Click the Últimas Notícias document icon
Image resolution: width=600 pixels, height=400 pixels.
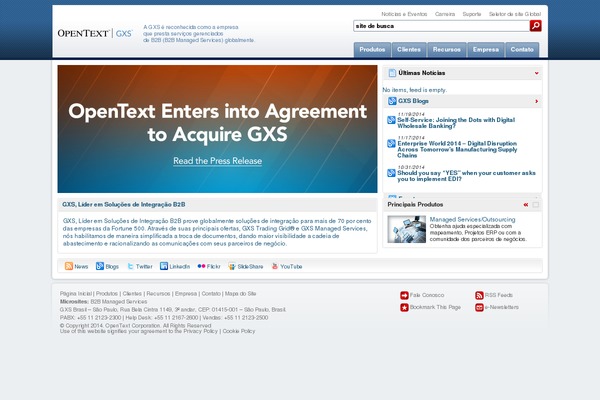point(392,73)
